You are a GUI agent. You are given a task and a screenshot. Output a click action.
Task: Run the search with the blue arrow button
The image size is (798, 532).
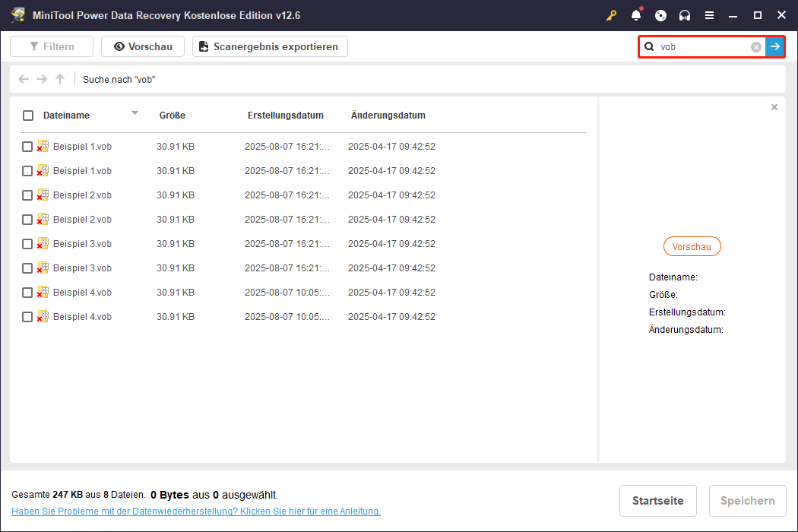(x=774, y=47)
